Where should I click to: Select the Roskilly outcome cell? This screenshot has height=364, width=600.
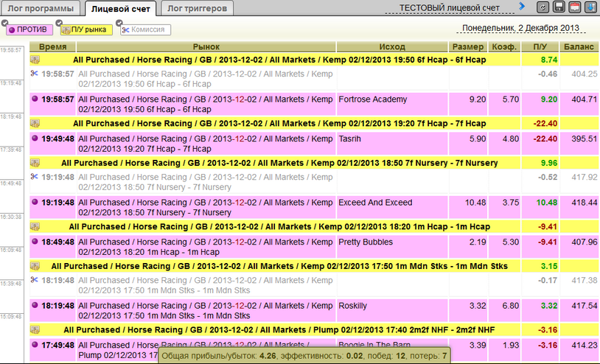(x=392, y=310)
